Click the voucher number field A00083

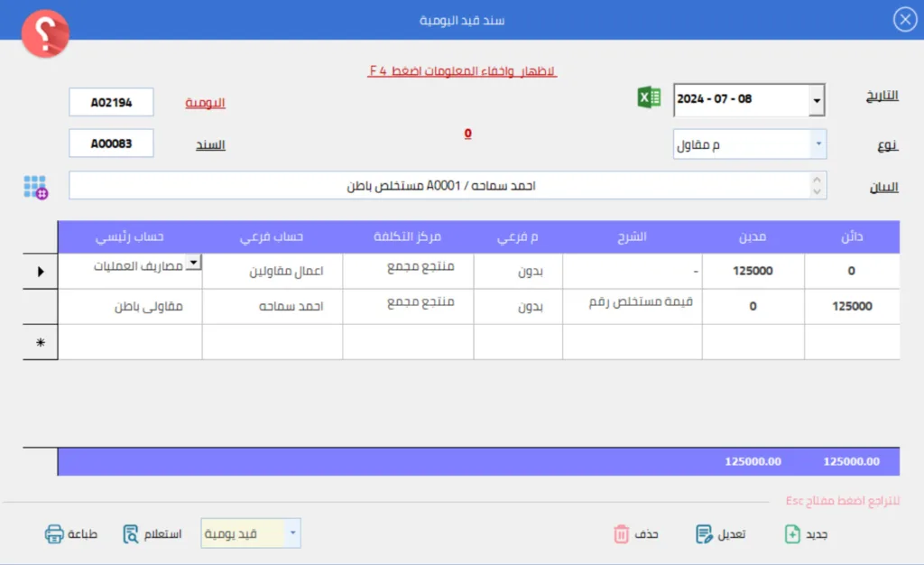click(x=111, y=144)
